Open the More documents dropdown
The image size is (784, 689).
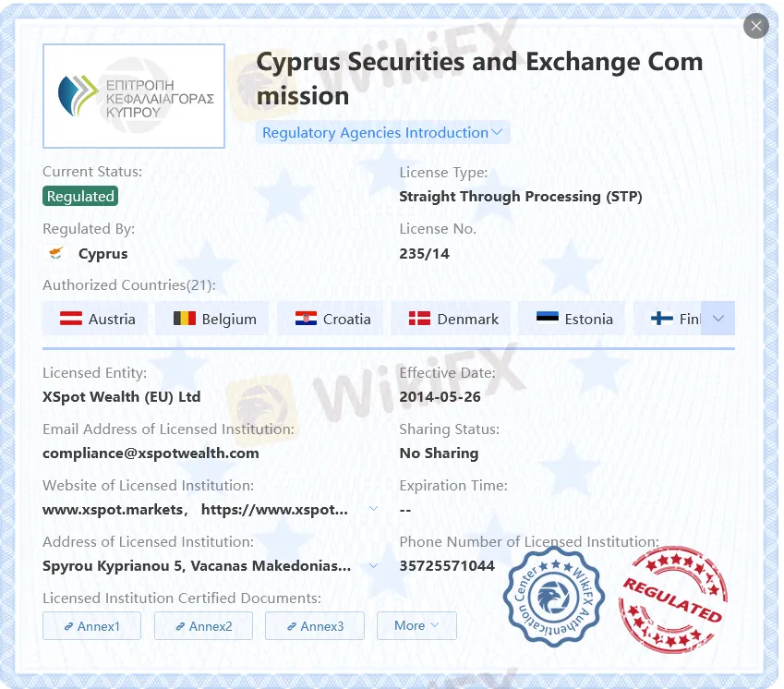(416, 625)
